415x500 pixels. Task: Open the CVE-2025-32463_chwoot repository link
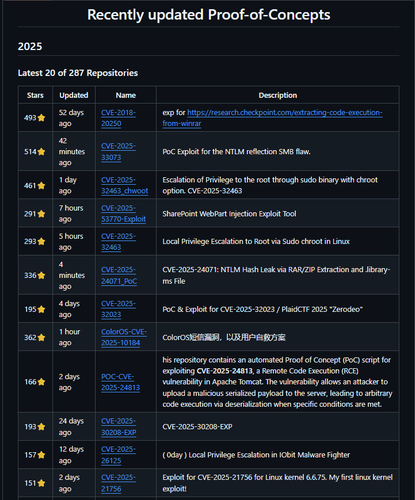click(x=125, y=185)
